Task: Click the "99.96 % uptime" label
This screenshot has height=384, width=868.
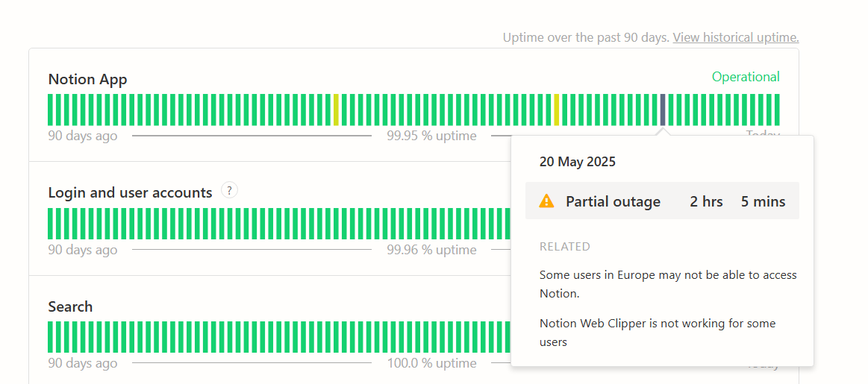Action: click(x=431, y=250)
